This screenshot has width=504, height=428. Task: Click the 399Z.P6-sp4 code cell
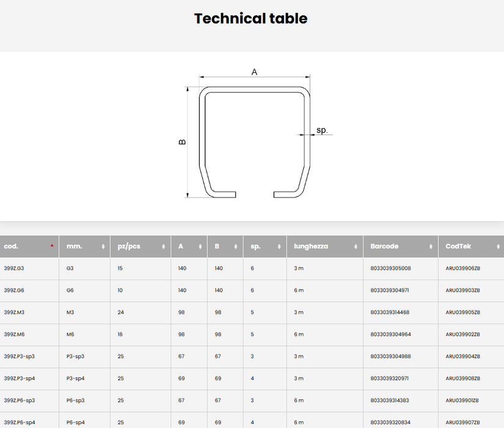pos(19,422)
